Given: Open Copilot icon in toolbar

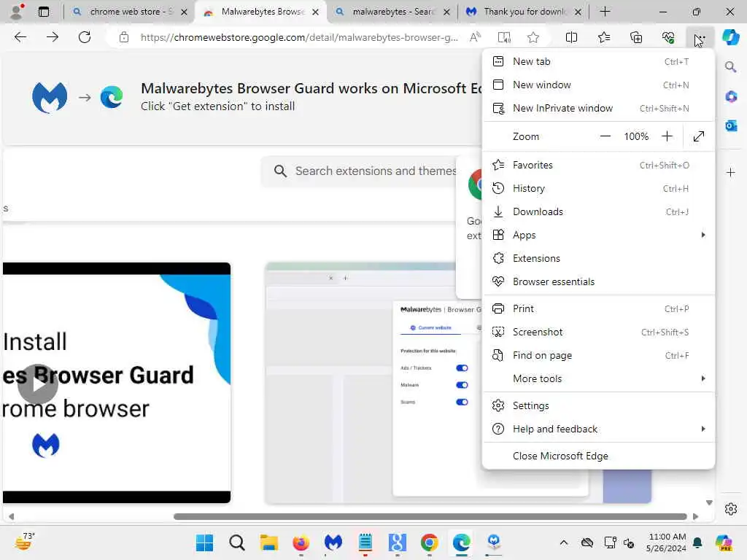Looking at the screenshot, I should coord(731,37).
